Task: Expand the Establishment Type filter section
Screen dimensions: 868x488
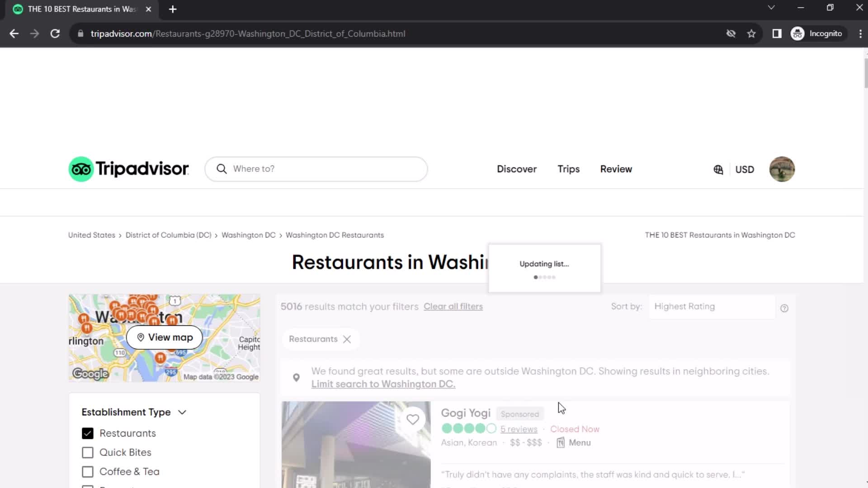Action: (183, 412)
